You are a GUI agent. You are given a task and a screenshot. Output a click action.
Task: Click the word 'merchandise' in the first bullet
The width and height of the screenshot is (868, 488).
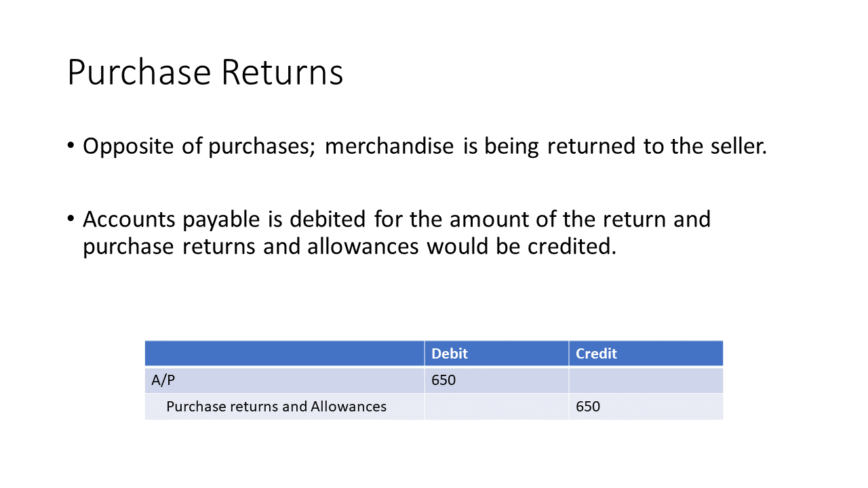[x=389, y=146]
